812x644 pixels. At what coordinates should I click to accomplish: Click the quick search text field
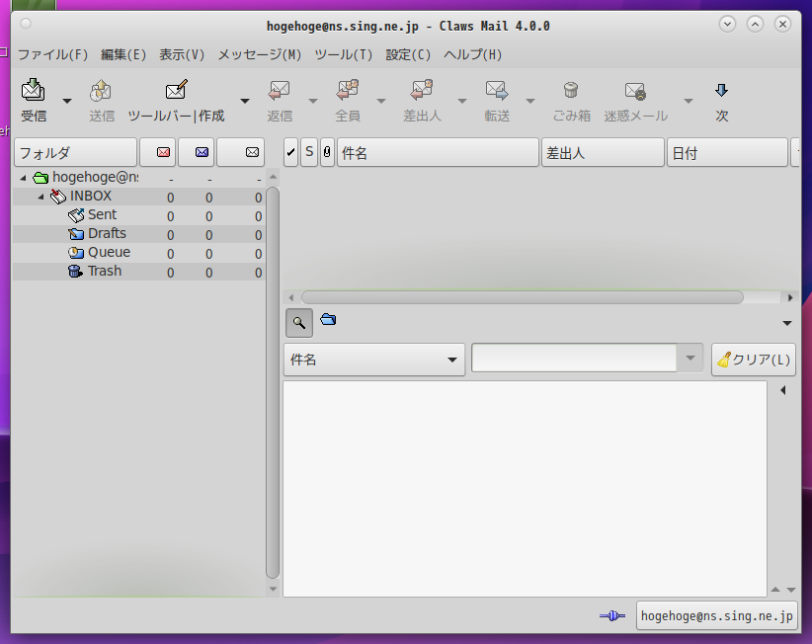coord(574,358)
